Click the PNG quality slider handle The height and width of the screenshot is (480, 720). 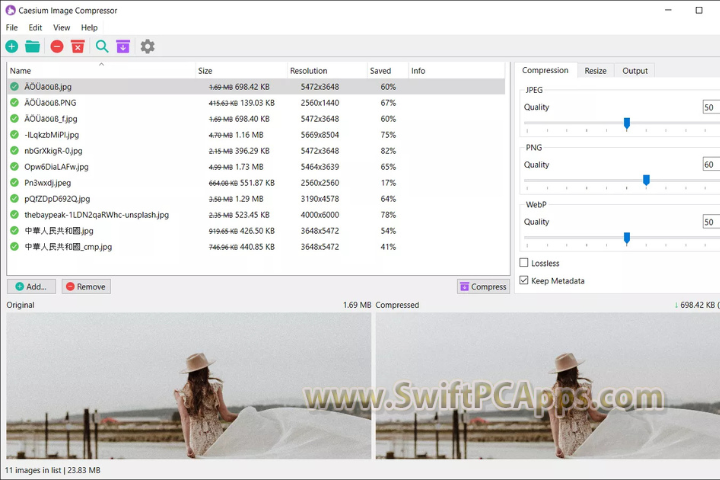coord(647,181)
